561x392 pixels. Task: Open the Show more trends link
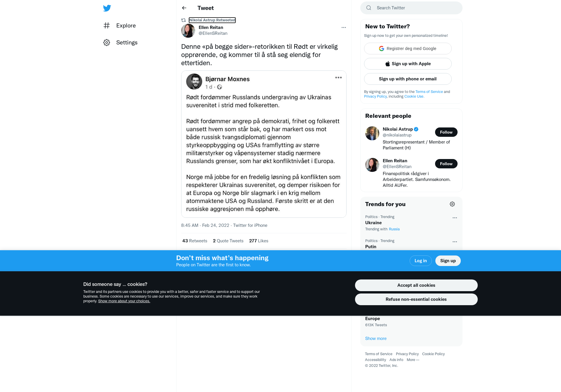[x=376, y=339]
